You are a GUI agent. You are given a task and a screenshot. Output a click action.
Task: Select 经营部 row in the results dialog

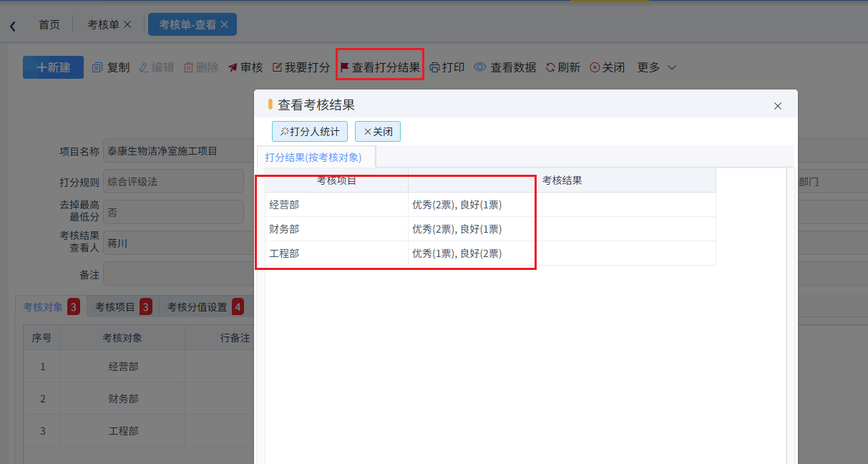[x=490, y=205]
